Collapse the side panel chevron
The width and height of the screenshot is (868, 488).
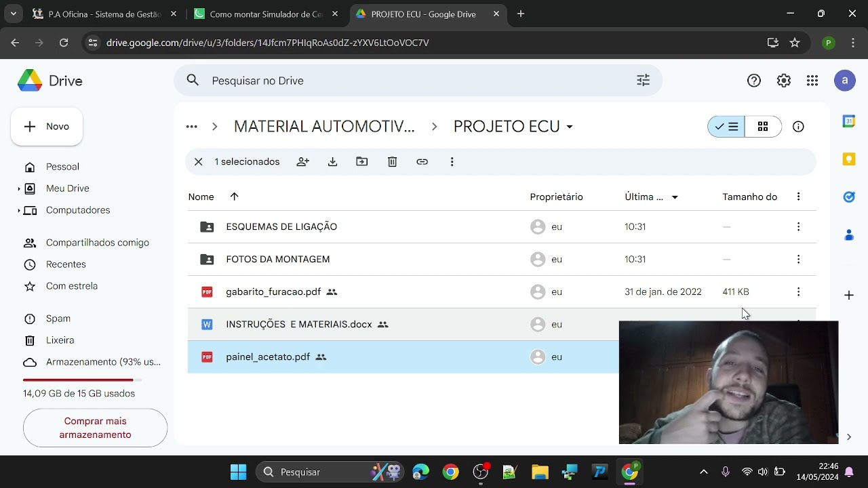click(x=849, y=436)
